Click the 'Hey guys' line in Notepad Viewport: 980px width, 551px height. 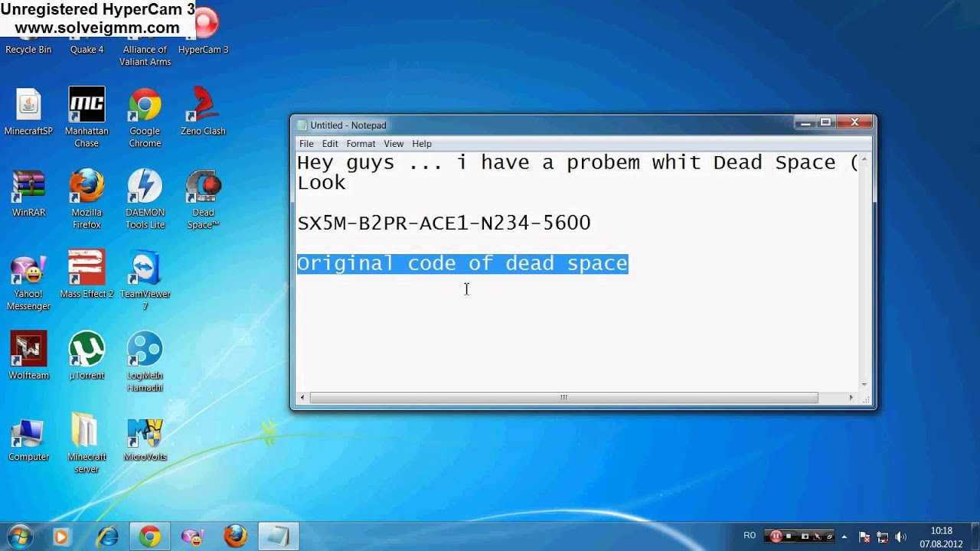pos(577,162)
